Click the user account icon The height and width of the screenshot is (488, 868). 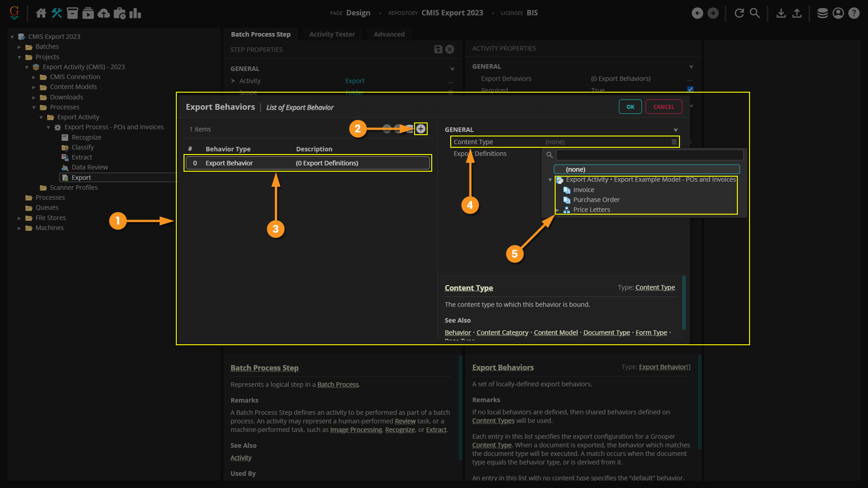coord(838,13)
